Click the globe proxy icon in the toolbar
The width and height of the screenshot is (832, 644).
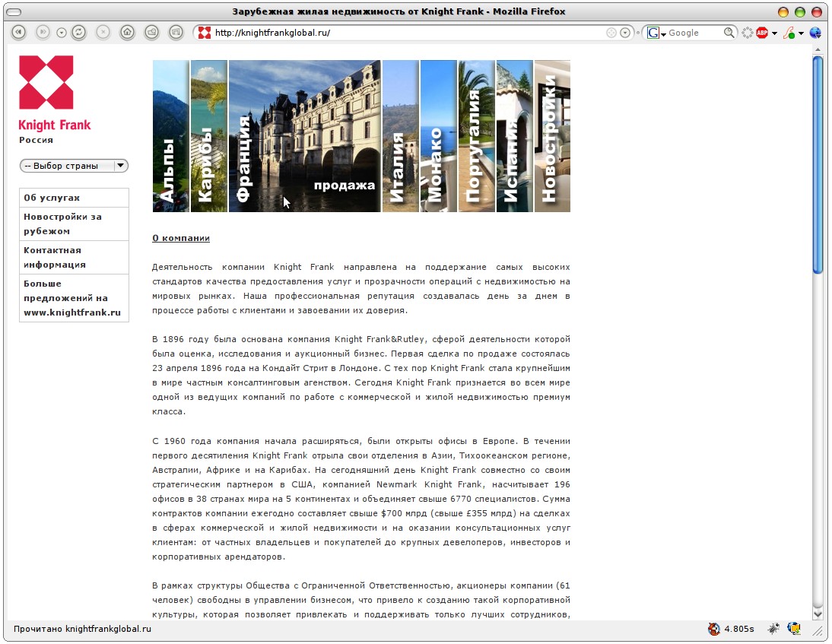click(815, 32)
